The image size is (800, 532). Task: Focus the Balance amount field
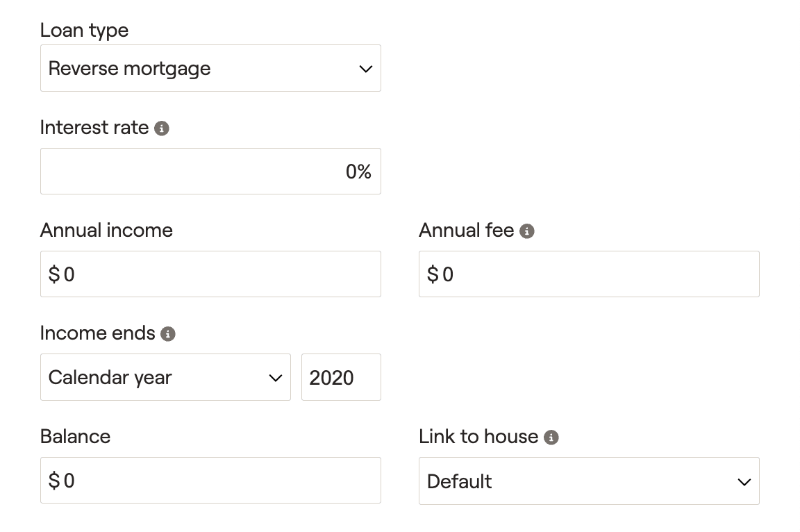(210, 481)
